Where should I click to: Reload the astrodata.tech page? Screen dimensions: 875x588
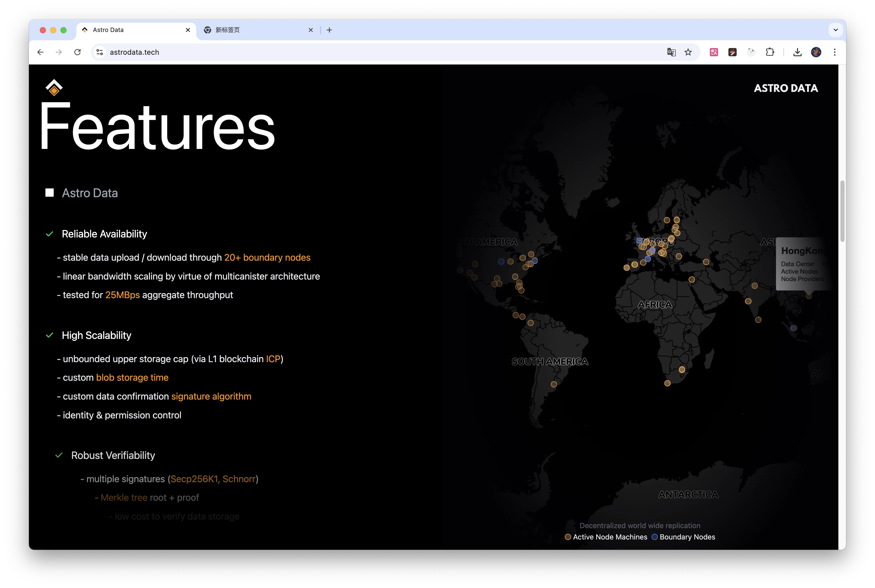point(78,52)
